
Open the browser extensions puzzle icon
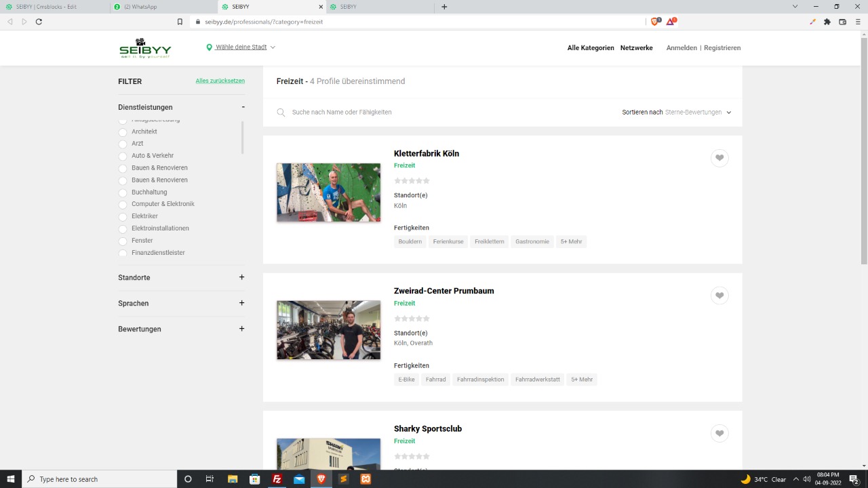click(827, 22)
